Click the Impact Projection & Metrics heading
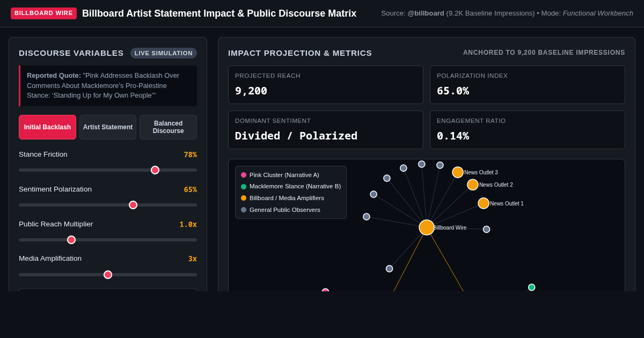Viewport: 644px width, 338px height. click(300, 53)
